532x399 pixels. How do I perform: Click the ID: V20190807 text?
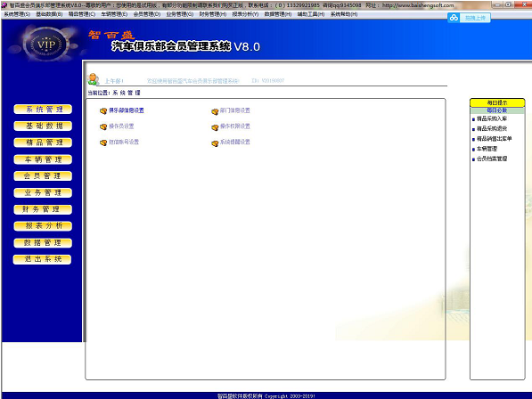(x=267, y=81)
